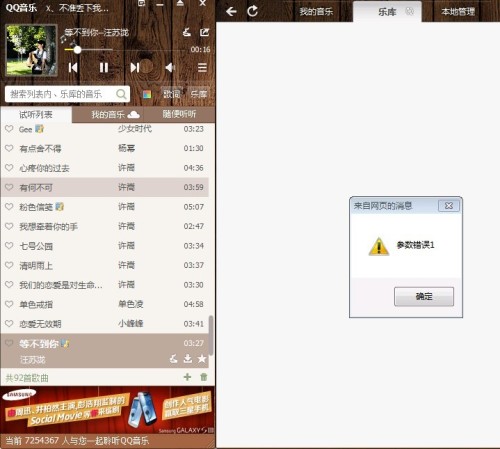The height and width of the screenshot is (449, 500).
Task: Open the playlist menu icon beside volume
Action: [202, 68]
